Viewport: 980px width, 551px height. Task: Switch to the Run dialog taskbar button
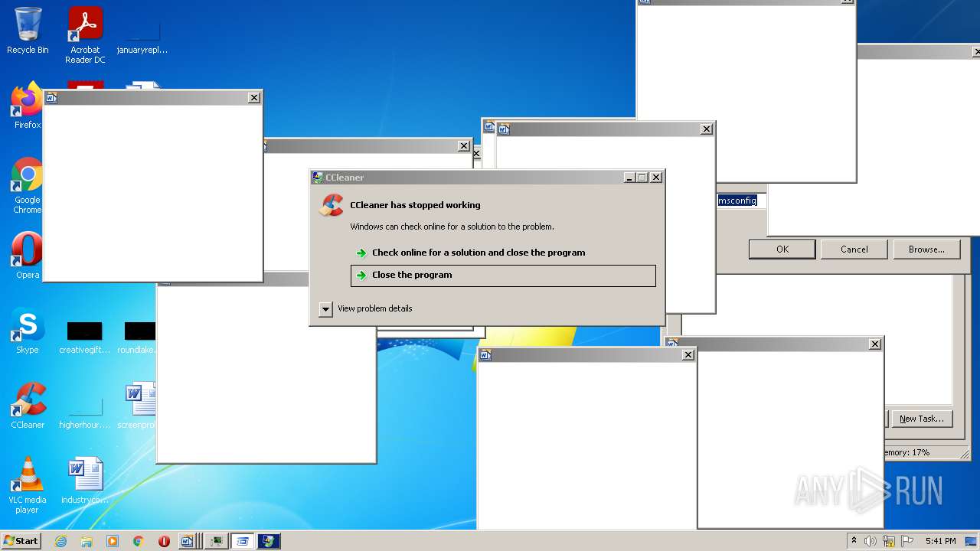click(x=243, y=541)
